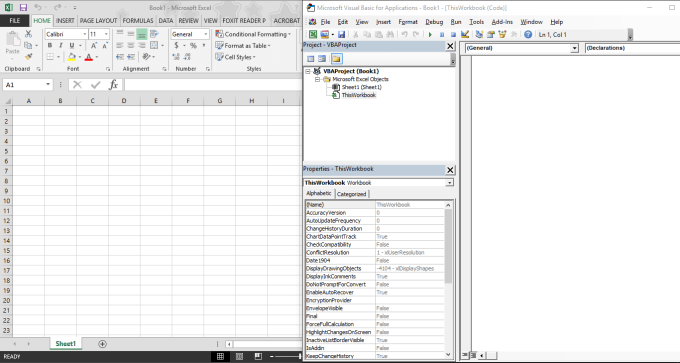680x363 pixels.
Task: Click View Code icon in Project panel
Action: 311,59
